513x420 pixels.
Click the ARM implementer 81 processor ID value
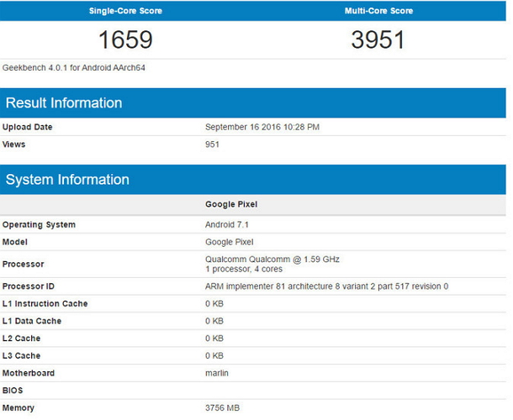(326, 286)
